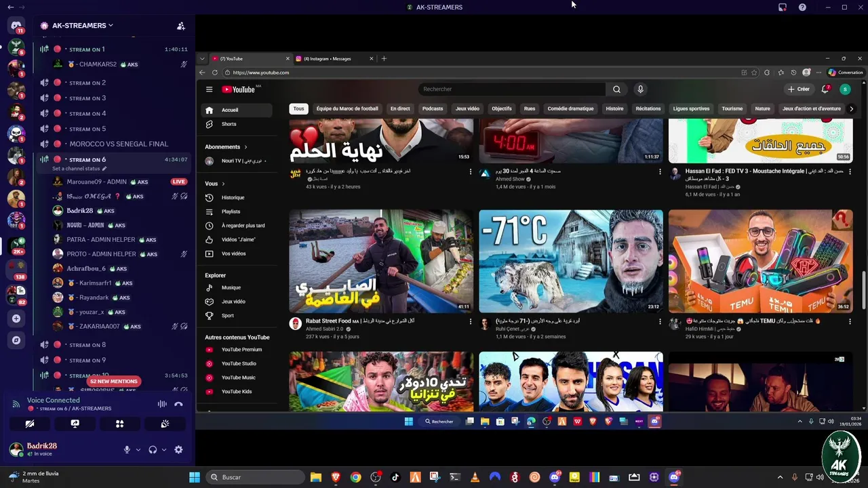Open microphone input options chevron

tap(138, 449)
